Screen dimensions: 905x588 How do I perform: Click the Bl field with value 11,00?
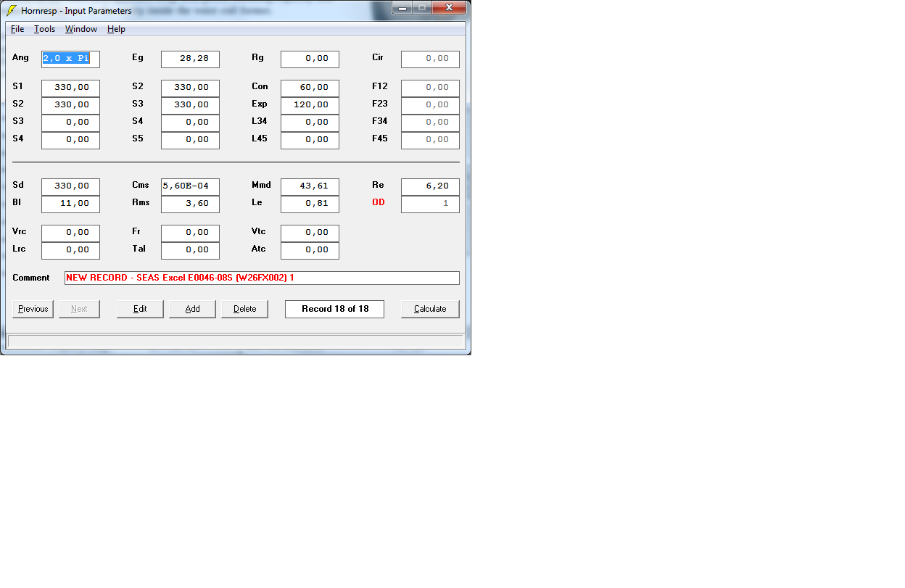(x=70, y=204)
